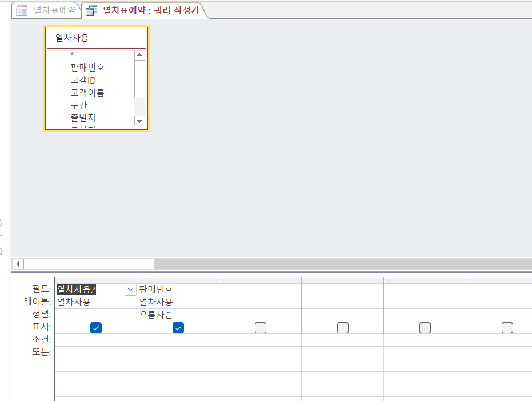Check the 표시 checkbox in the third grid column
Image resolution: width=532 pixels, height=401 pixels.
tap(261, 328)
